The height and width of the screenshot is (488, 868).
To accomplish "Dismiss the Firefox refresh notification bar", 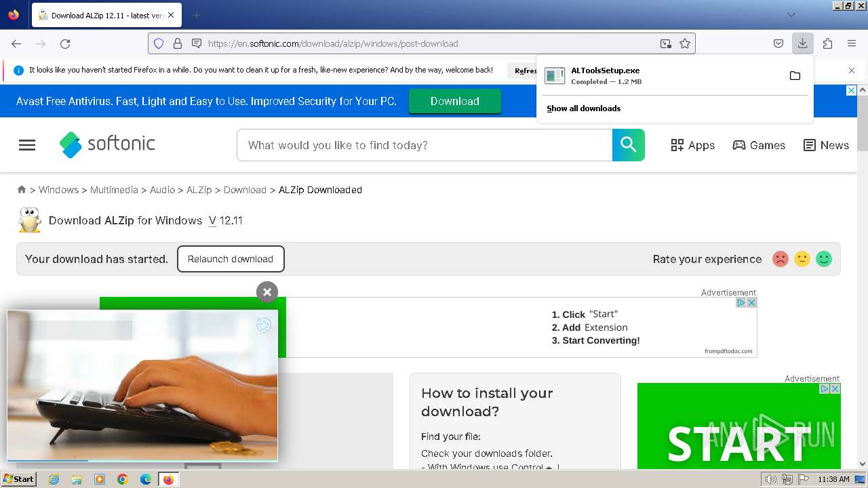I will click(x=852, y=70).
